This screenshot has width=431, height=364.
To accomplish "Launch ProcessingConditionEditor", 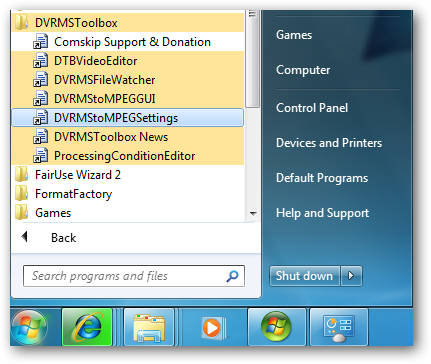I will [x=125, y=156].
